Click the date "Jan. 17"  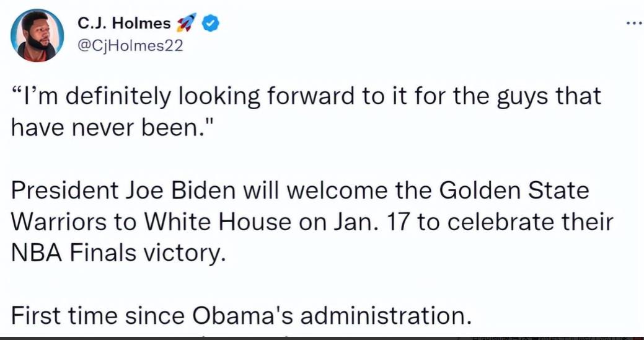point(369,222)
